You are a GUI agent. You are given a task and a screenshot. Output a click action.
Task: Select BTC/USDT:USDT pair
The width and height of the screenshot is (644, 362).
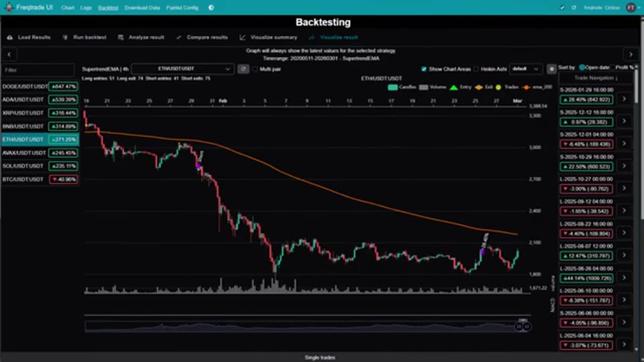(x=40, y=180)
